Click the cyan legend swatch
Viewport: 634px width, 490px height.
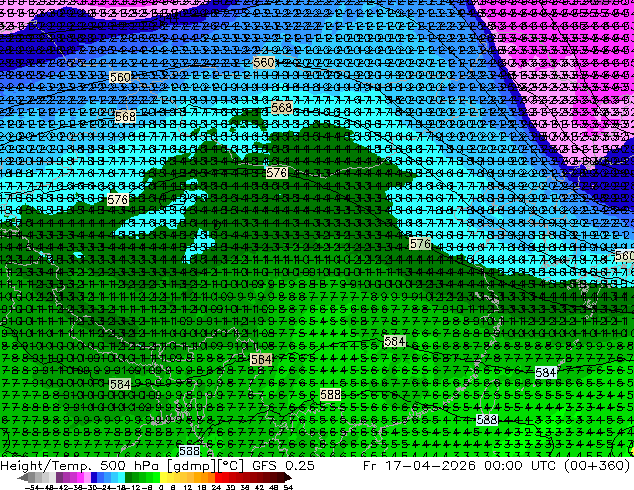(121, 477)
